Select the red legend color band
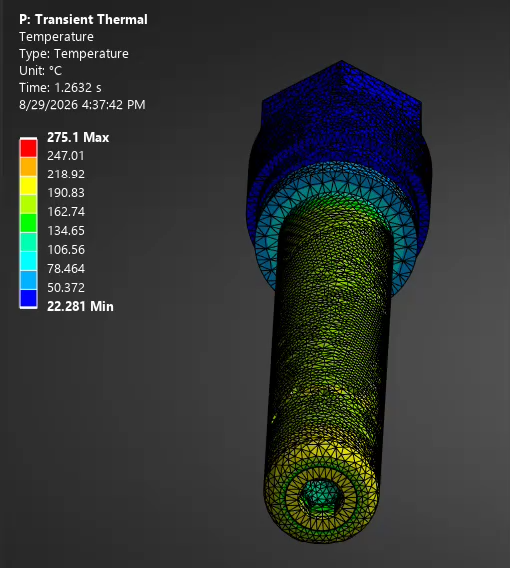Viewport: 510px width, 568px height. [28, 147]
